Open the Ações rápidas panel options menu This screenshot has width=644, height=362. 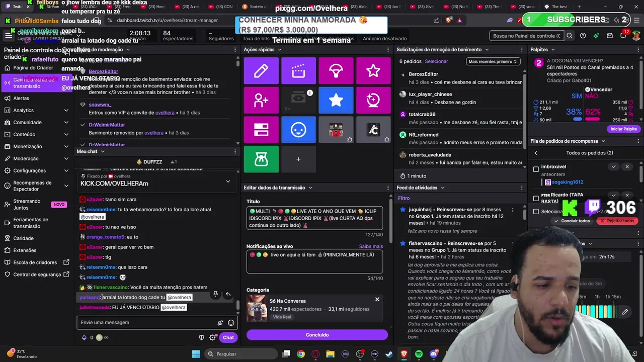click(388, 50)
